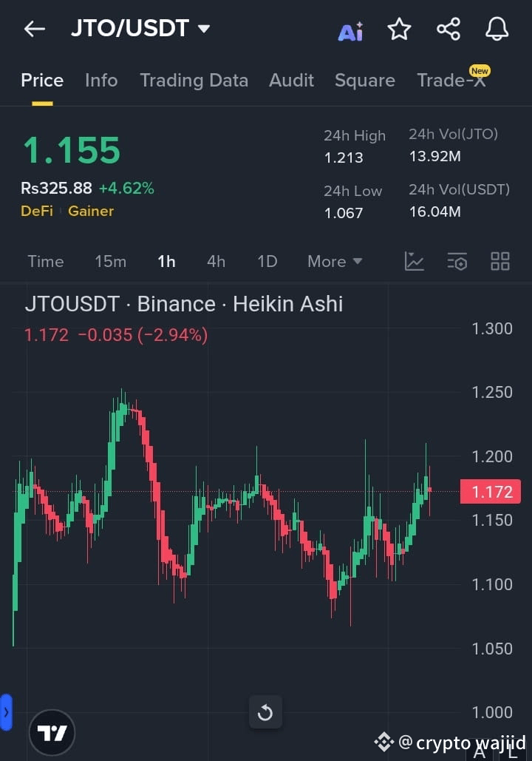Tap the share icon
Image resolution: width=532 pixels, height=761 pixels.
(x=449, y=29)
